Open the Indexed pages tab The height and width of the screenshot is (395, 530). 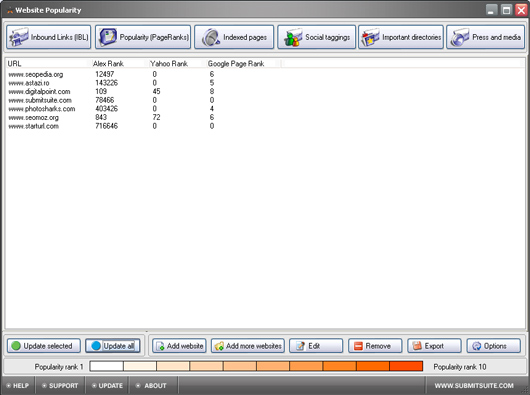pyautogui.click(x=234, y=37)
